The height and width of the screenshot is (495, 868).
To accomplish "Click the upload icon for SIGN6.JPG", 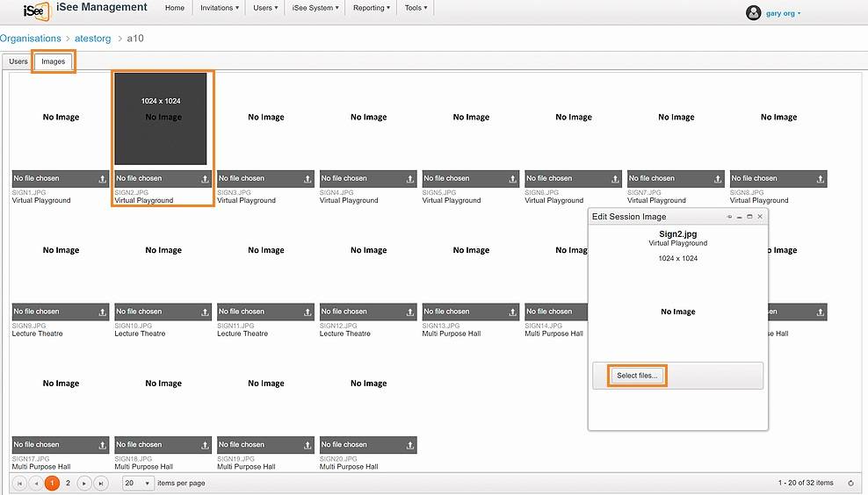I will pos(615,179).
